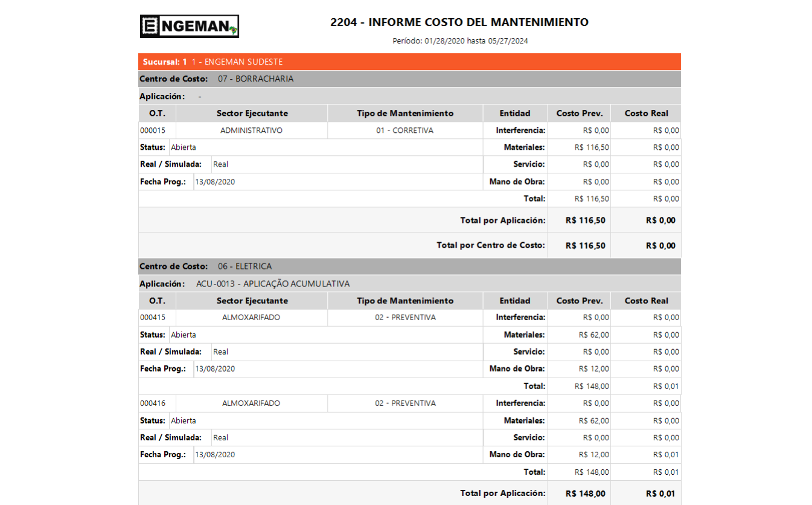Click Centro de Costo '07 - BORRACHARIA' row
The height and width of the screenshot is (505, 812).
(410, 79)
